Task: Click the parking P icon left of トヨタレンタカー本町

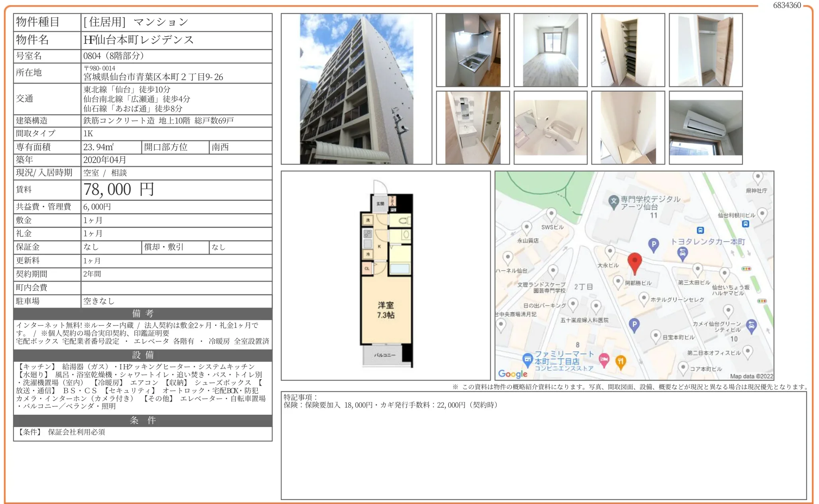Action: pos(653,245)
